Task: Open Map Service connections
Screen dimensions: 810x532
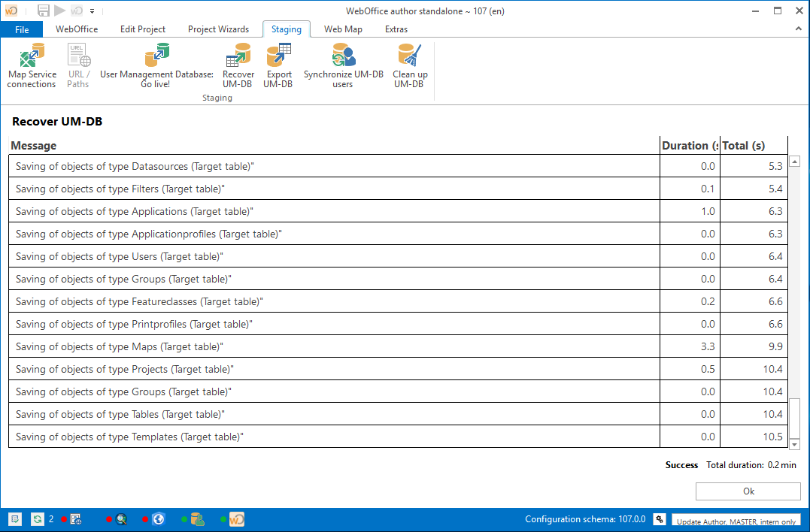Action: coord(32,64)
